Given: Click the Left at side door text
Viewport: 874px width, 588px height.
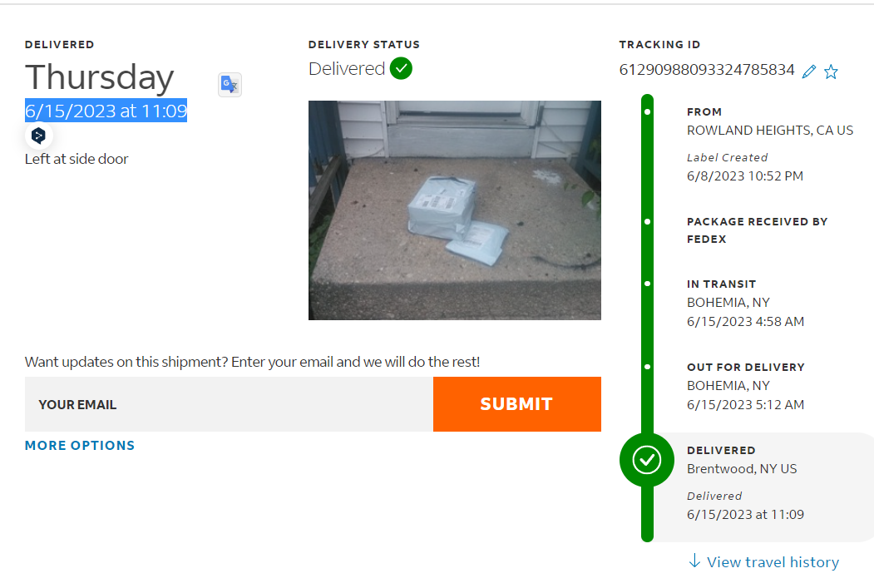Looking at the screenshot, I should (x=77, y=159).
